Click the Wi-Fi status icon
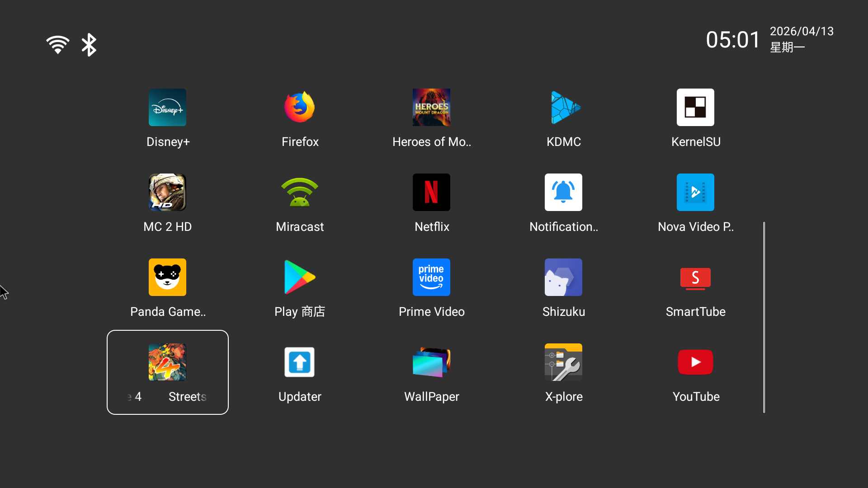 coord(58,45)
